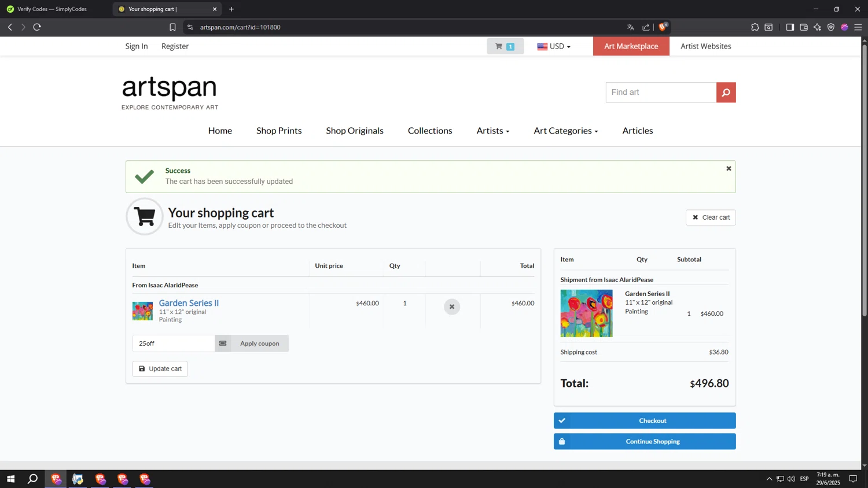Open a new browser tab with plus

231,9
